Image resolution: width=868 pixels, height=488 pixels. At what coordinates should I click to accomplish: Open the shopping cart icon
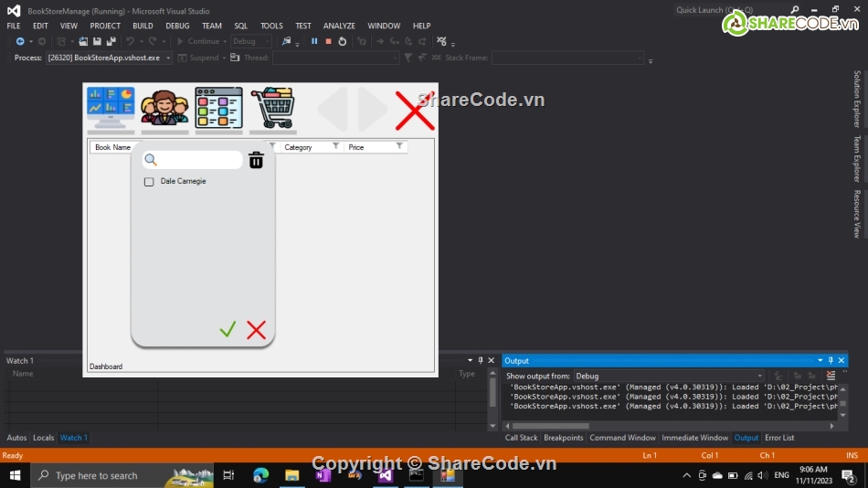[x=272, y=108]
